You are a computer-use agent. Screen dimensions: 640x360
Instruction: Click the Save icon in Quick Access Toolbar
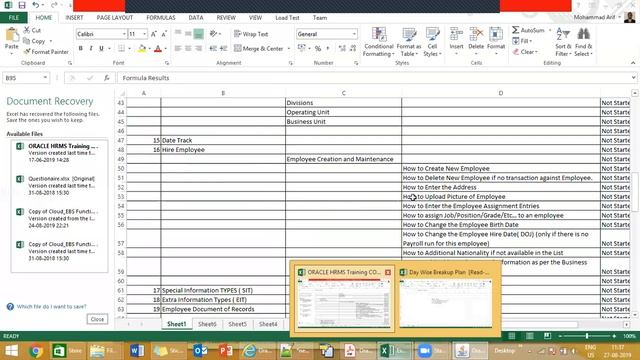coord(22,5)
